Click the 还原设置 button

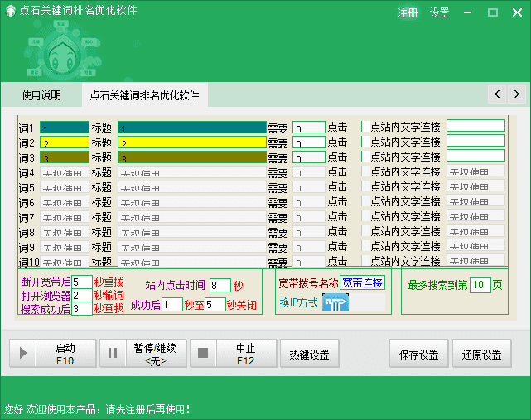tap(481, 355)
